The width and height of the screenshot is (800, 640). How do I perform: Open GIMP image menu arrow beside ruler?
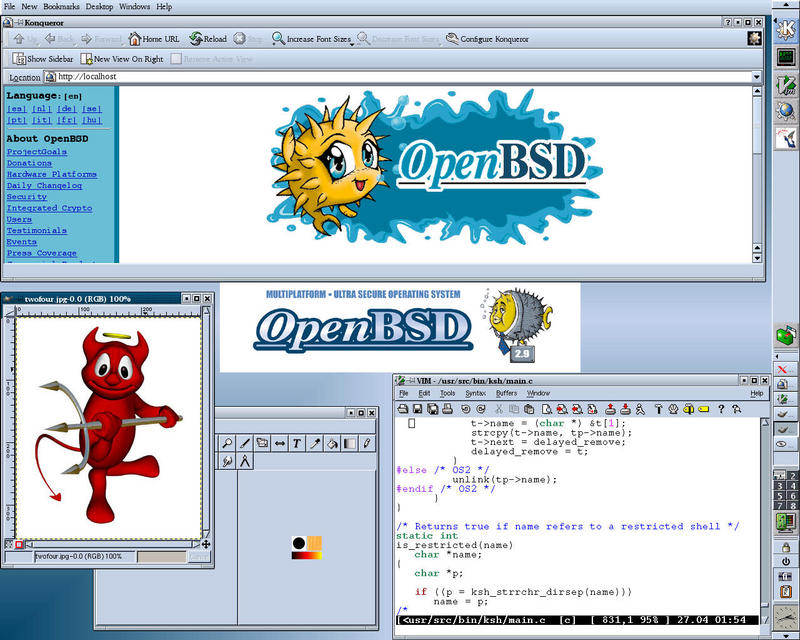(9, 311)
